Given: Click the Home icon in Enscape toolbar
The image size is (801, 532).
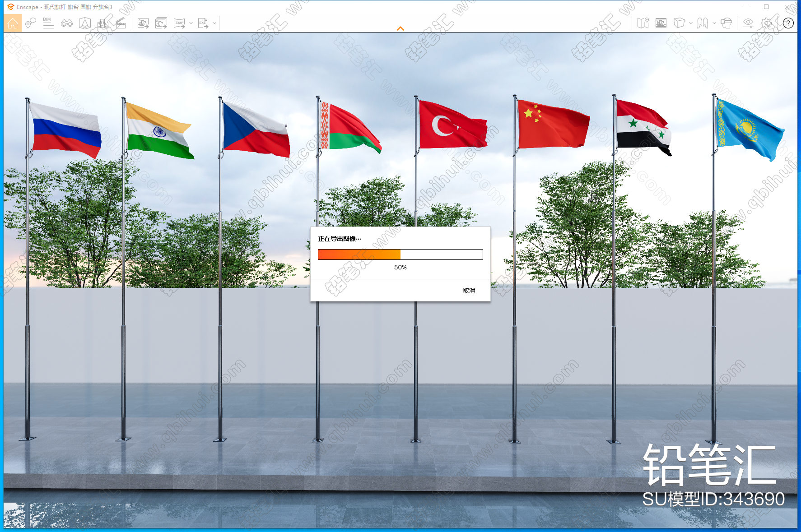Looking at the screenshot, I should coord(13,23).
